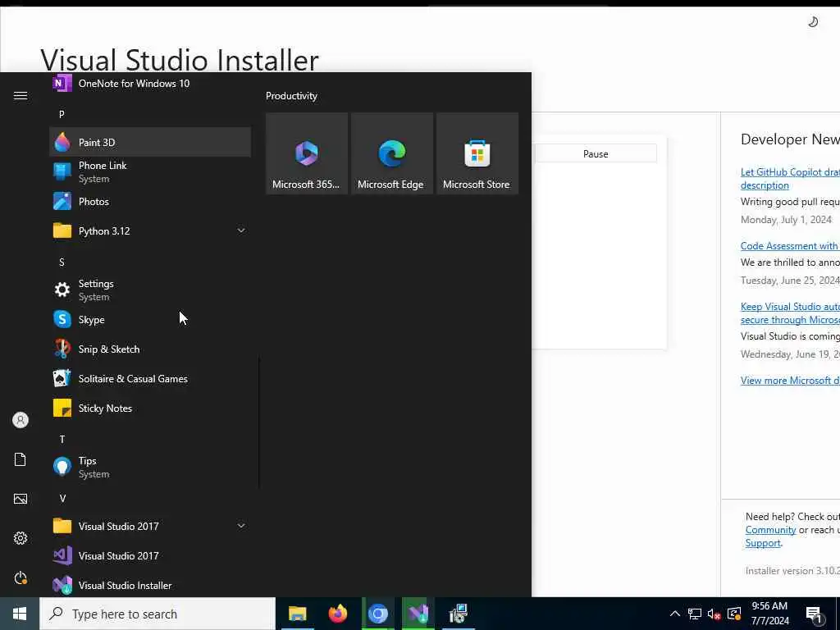Open the Support help link
This screenshot has height=630, width=840.
pyautogui.click(x=763, y=543)
